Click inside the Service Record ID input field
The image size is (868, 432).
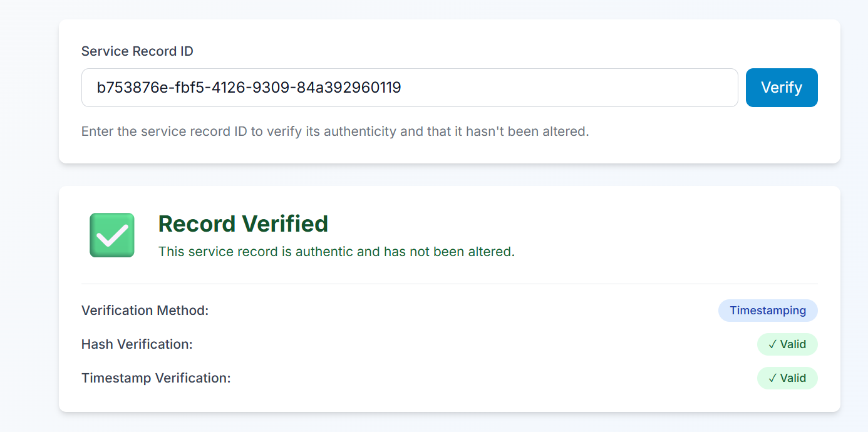click(410, 88)
